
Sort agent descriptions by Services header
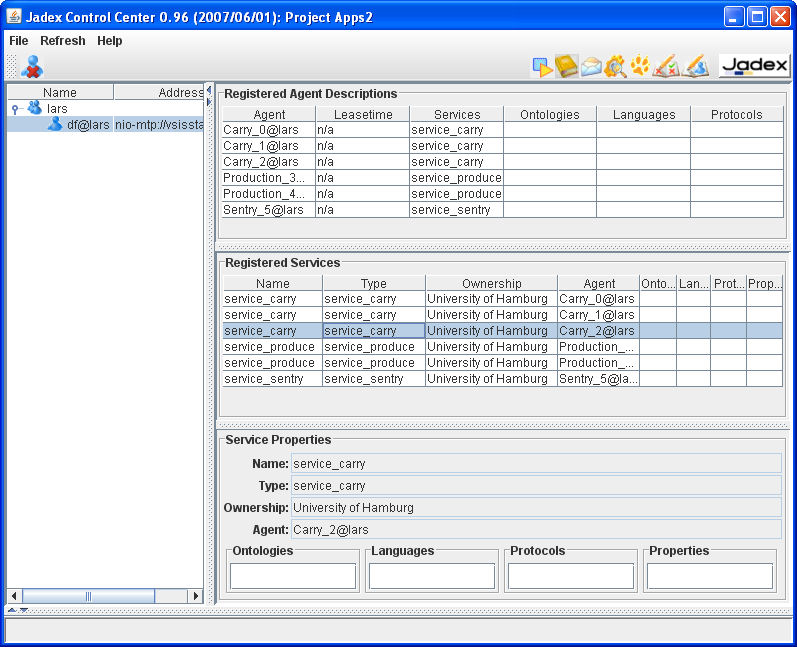[457, 114]
